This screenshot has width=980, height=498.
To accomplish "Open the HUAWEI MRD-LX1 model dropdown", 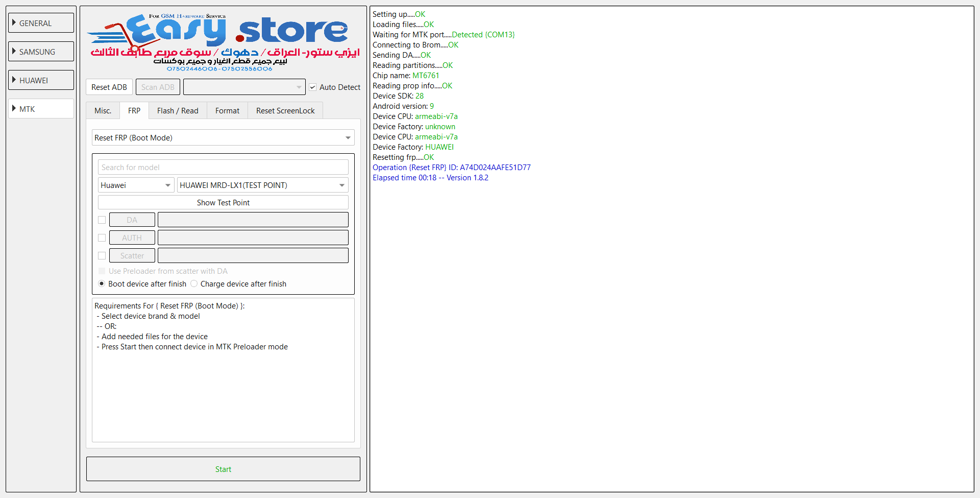I will pyautogui.click(x=263, y=185).
